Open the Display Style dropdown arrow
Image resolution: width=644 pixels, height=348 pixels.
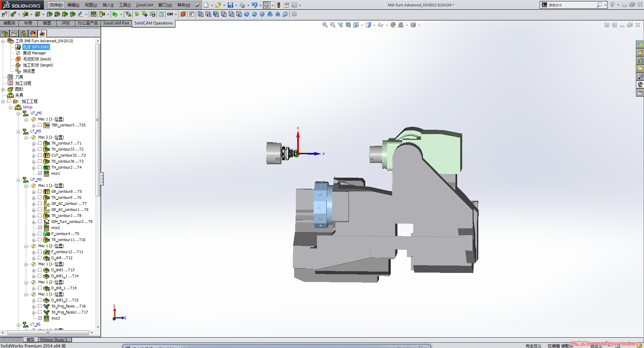tap(374, 25)
